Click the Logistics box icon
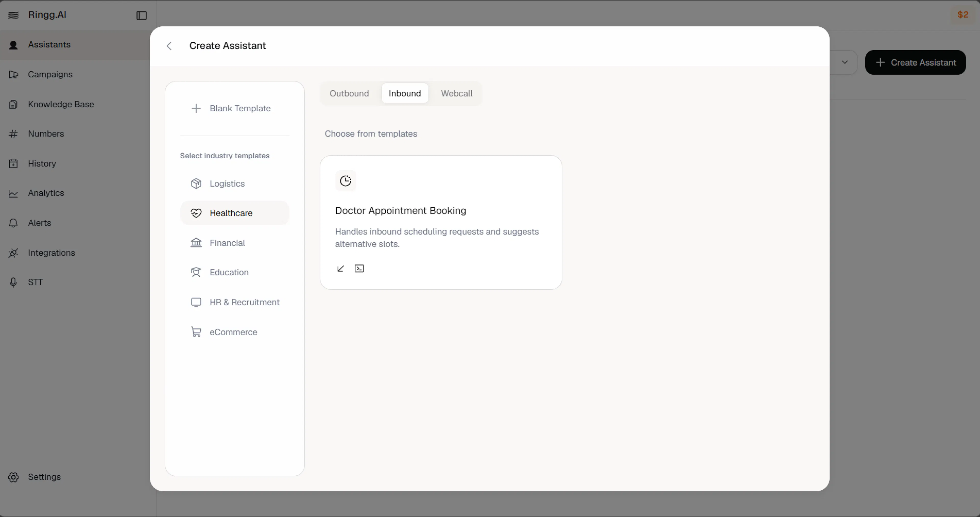 coord(196,183)
